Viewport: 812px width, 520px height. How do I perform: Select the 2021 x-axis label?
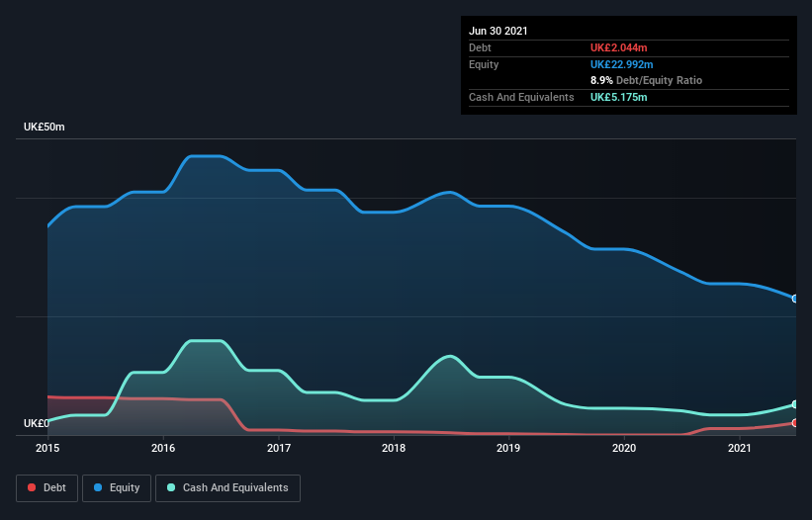tap(740, 448)
